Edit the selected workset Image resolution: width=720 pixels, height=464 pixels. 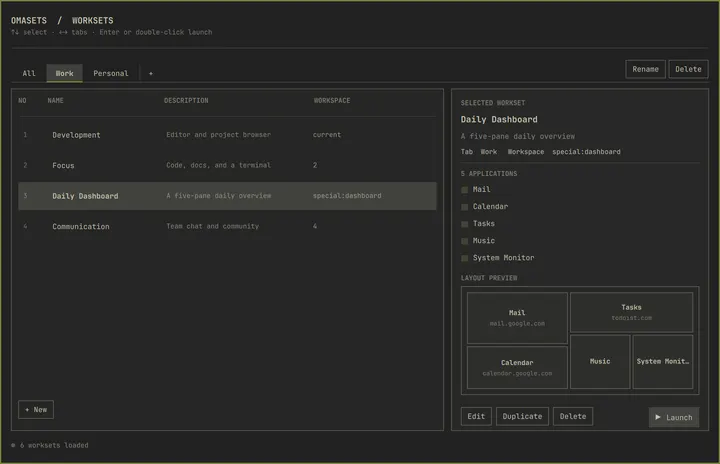pyautogui.click(x=476, y=416)
